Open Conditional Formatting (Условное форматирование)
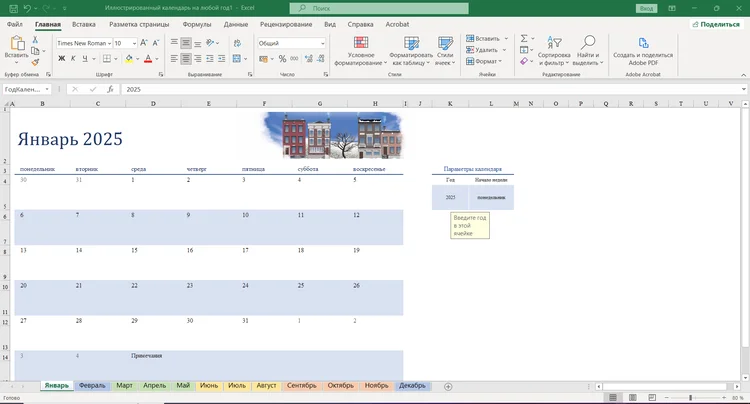Screen dimensions: 750x404 361,51
